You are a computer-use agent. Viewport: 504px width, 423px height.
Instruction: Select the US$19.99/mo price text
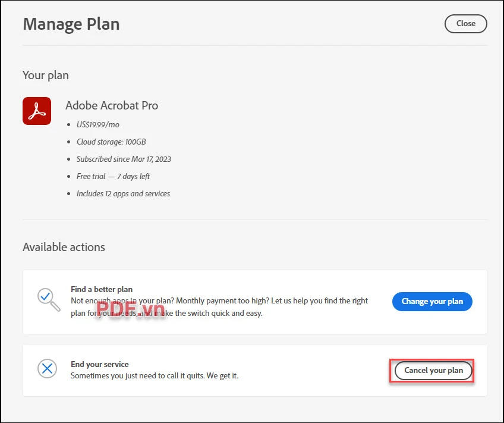click(98, 124)
